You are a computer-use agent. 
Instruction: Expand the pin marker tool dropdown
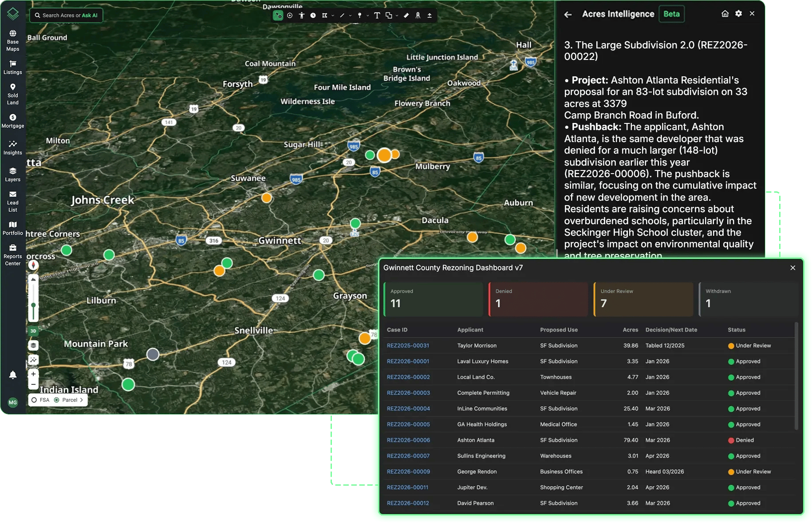coord(367,16)
